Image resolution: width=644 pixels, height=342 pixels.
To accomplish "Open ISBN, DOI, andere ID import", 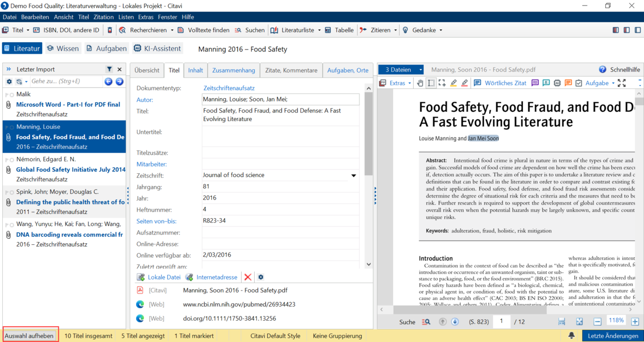I will 66,30.
